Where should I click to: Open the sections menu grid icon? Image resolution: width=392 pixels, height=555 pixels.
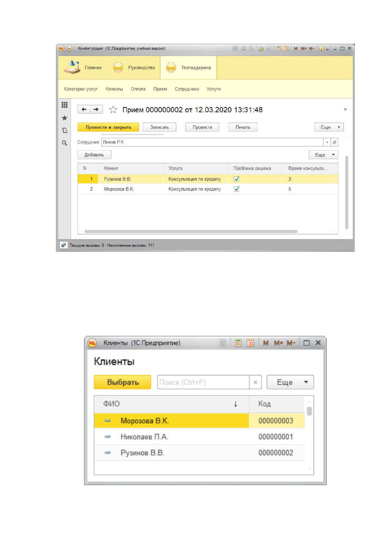pos(65,105)
